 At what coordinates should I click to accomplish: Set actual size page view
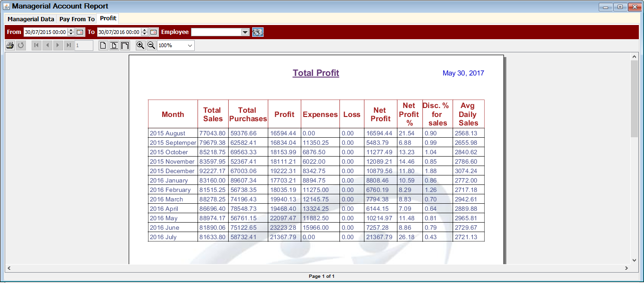(x=104, y=45)
